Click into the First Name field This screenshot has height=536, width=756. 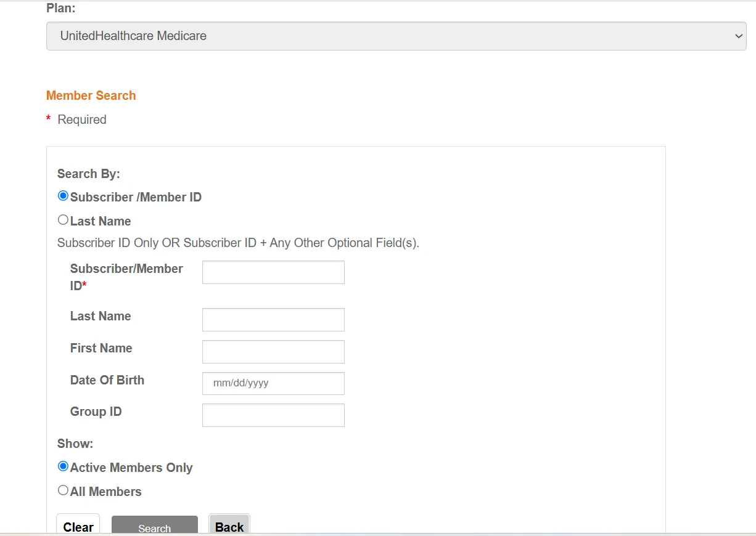pos(273,352)
